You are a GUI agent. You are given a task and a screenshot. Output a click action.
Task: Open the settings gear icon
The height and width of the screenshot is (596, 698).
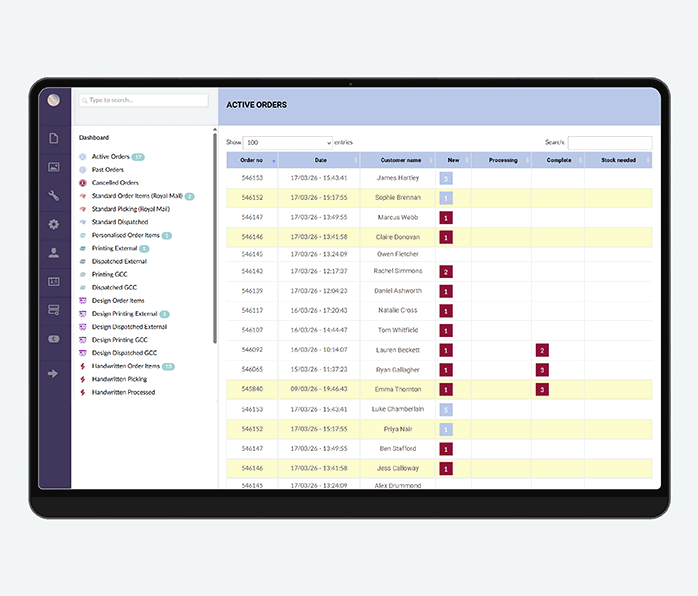(54, 224)
